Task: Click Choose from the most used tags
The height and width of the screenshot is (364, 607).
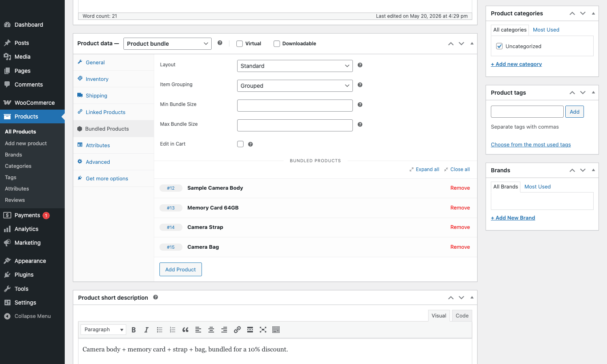Action: (x=531, y=145)
